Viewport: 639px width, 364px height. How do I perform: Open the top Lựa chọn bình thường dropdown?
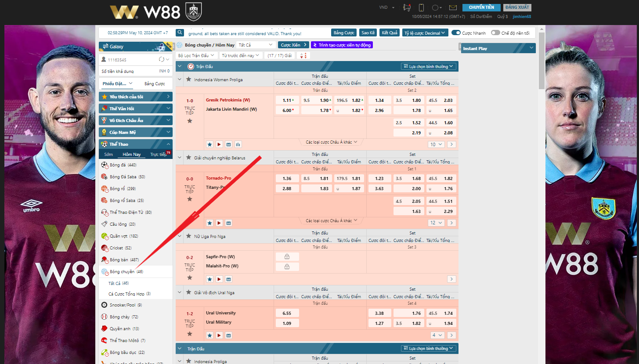click(x=429, y=66)
